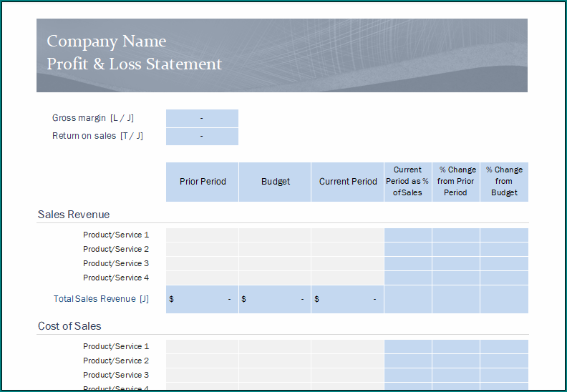The image size is (567, 392).
Task: Click Total Sales Revenue Current Period total cell
Action: 347,299
